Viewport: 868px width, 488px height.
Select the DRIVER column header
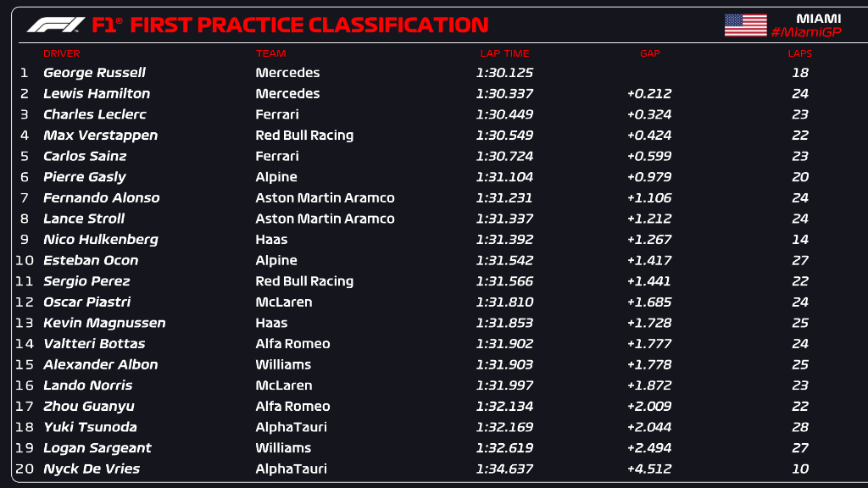pos(61,53)
